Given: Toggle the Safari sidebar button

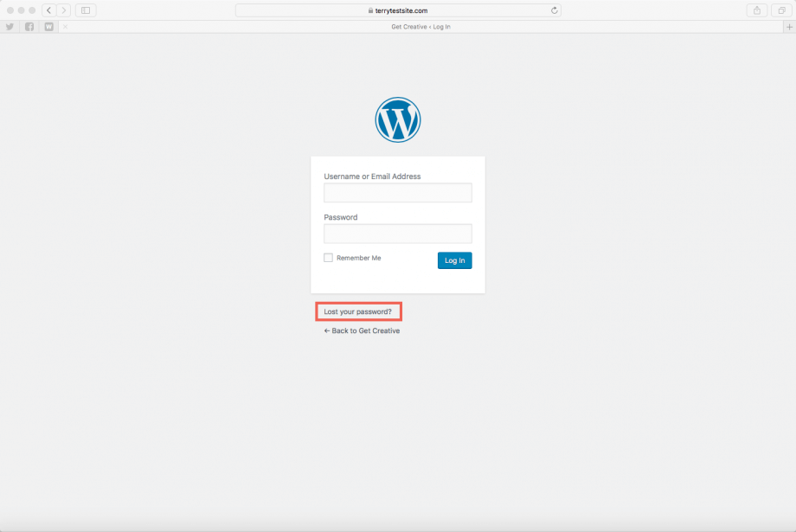Looking at the screenshot, I should point(86,10).
